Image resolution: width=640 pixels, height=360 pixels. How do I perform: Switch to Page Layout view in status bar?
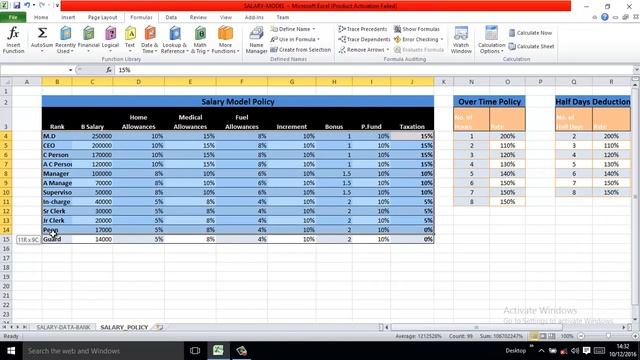point(543,336)
